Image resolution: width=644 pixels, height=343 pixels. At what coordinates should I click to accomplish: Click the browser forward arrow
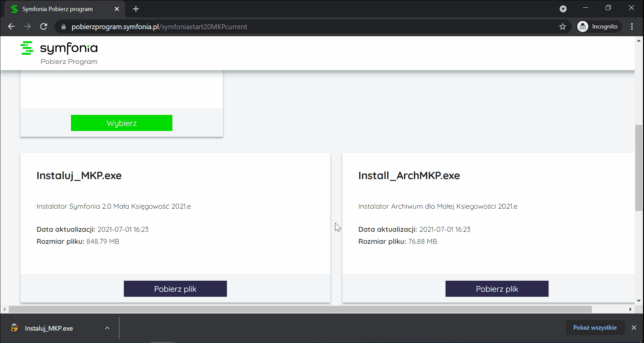pyautogui.click(x=27, y=26)
